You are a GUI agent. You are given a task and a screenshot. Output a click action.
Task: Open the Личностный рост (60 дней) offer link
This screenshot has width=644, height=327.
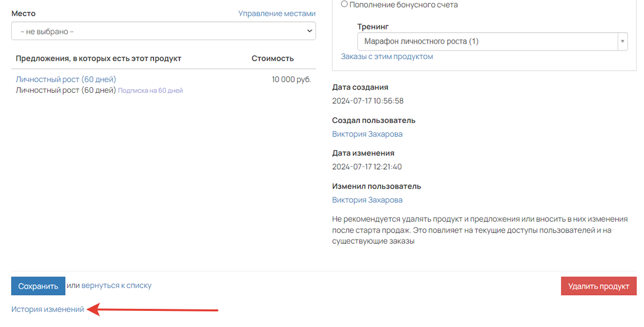tap(66, 79)
